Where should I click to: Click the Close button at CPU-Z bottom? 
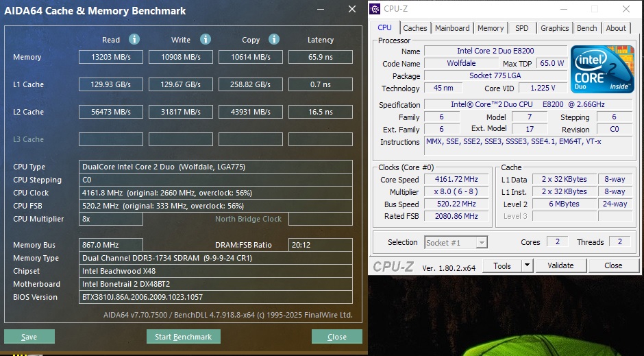coord(613,265)
